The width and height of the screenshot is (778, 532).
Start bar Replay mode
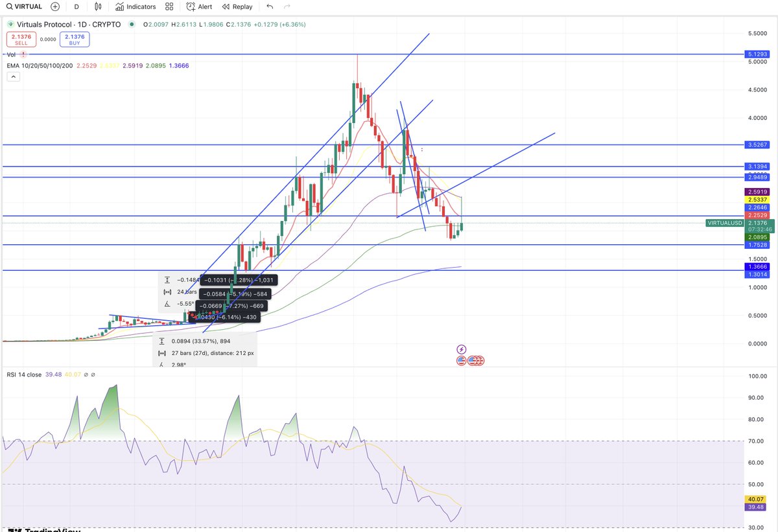pos(237,6)
